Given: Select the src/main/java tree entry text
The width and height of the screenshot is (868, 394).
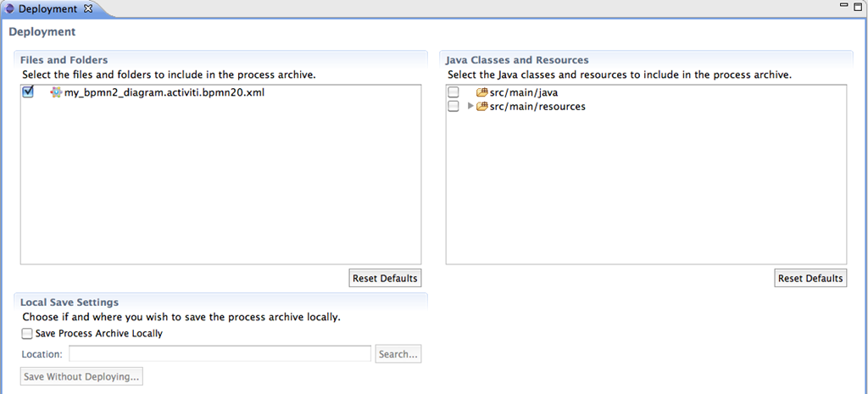Looking at the screenshot, I should click(x=524, y=92).
